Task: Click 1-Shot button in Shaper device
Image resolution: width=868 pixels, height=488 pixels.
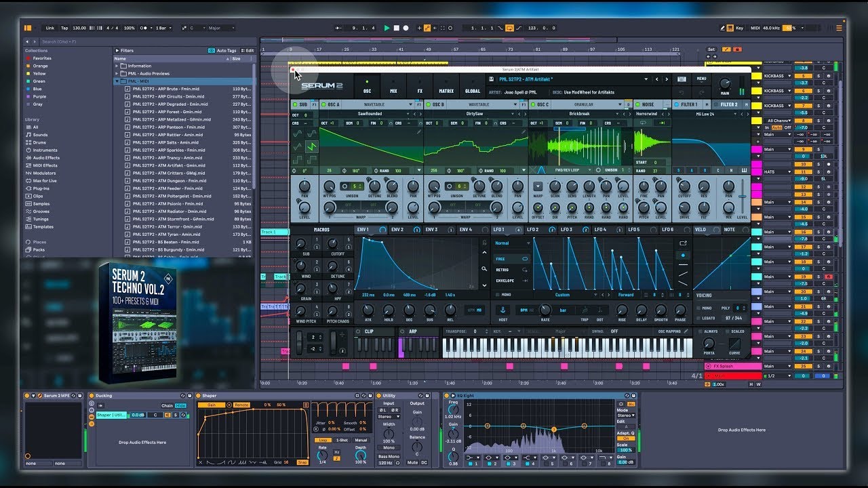Action: (x=342, y=440)
